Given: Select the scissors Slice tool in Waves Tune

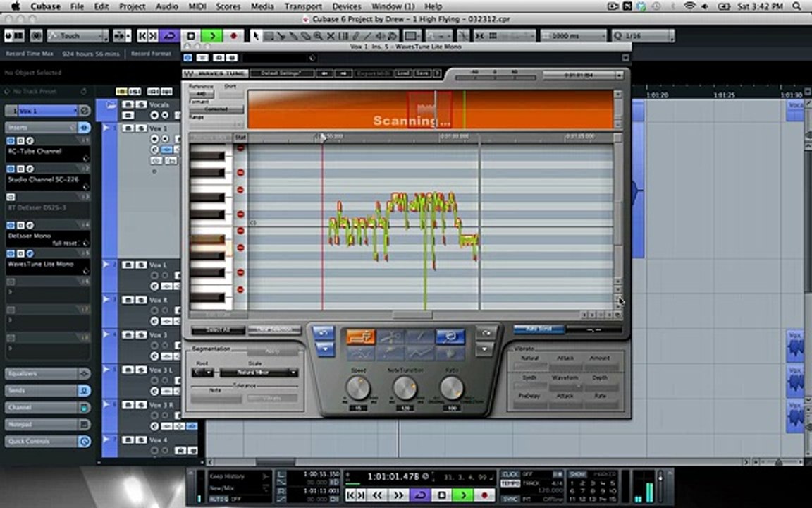Looking at the screenshot, I should coord(390,337).
